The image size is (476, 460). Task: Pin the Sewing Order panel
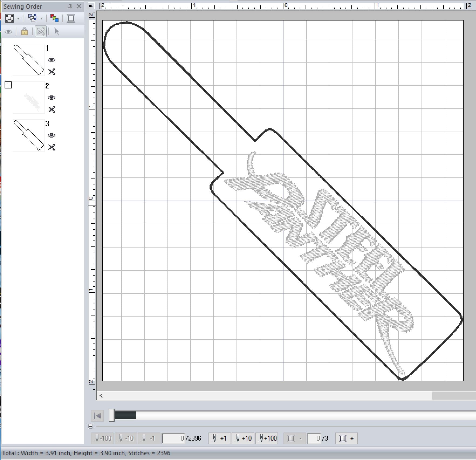click(x=70, y=6)
